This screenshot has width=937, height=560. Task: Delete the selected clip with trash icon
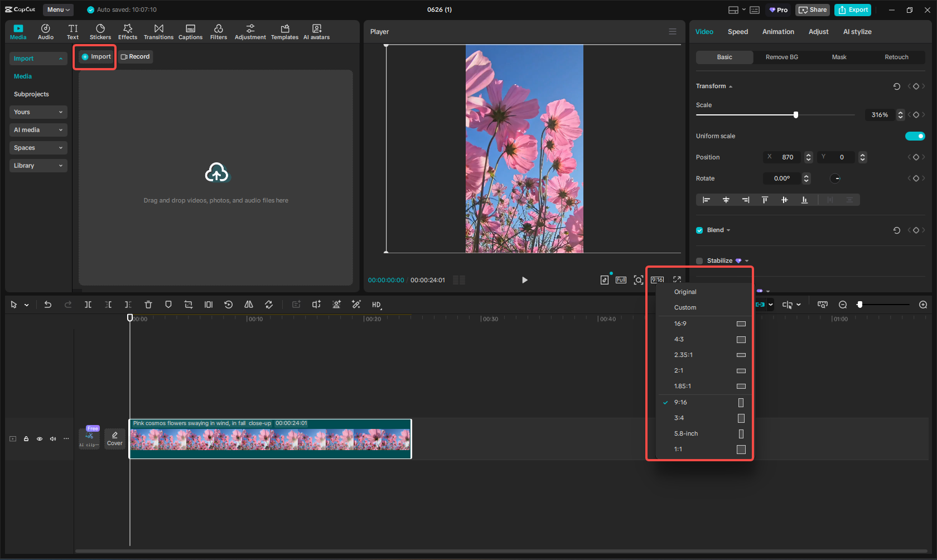(148, 305)
